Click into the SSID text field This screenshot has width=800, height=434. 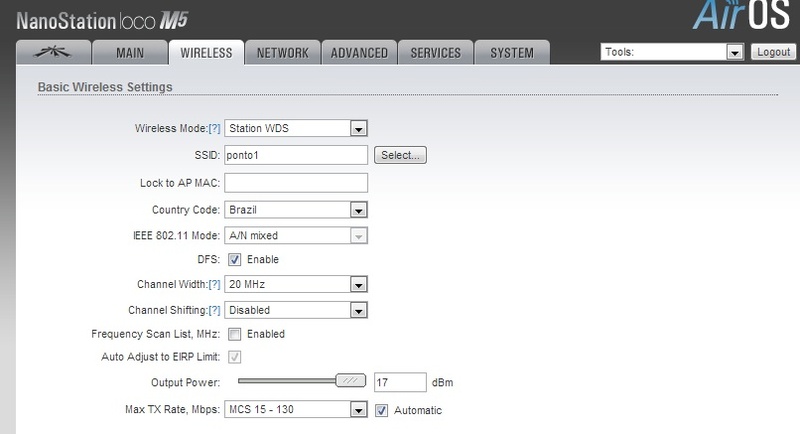296,155
